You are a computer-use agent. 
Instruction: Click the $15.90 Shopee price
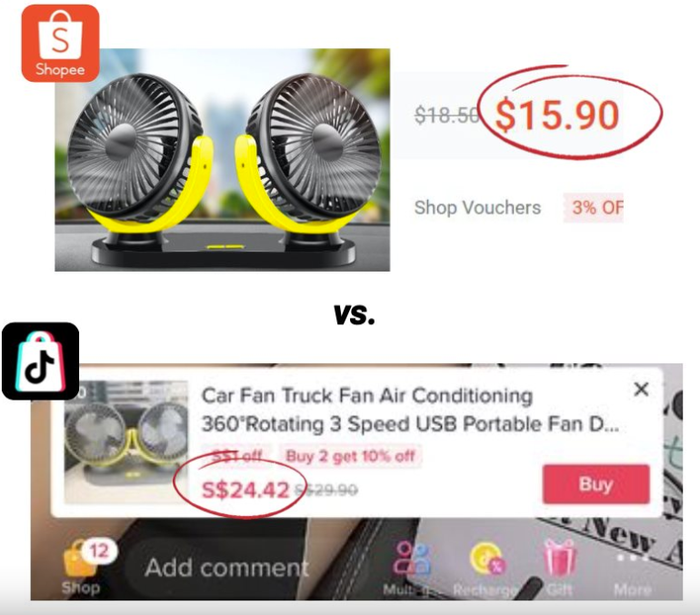pos(556,115)
